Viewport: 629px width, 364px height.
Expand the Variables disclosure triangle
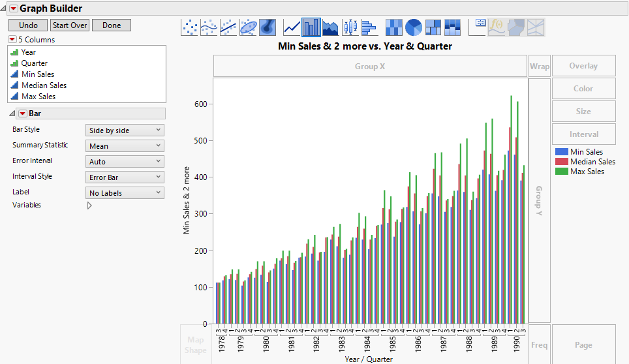89,205
